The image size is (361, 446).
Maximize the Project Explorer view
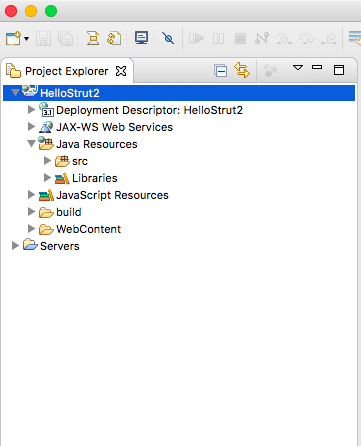[x=339, y=70]
